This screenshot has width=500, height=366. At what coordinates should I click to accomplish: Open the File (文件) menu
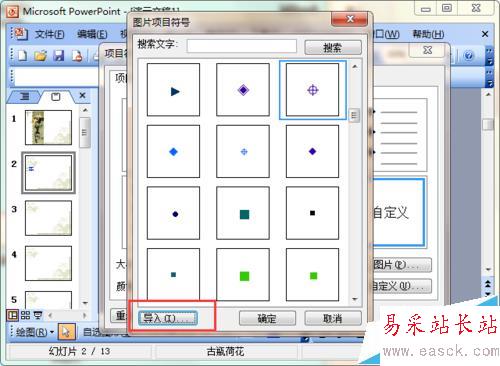[49, 34]
